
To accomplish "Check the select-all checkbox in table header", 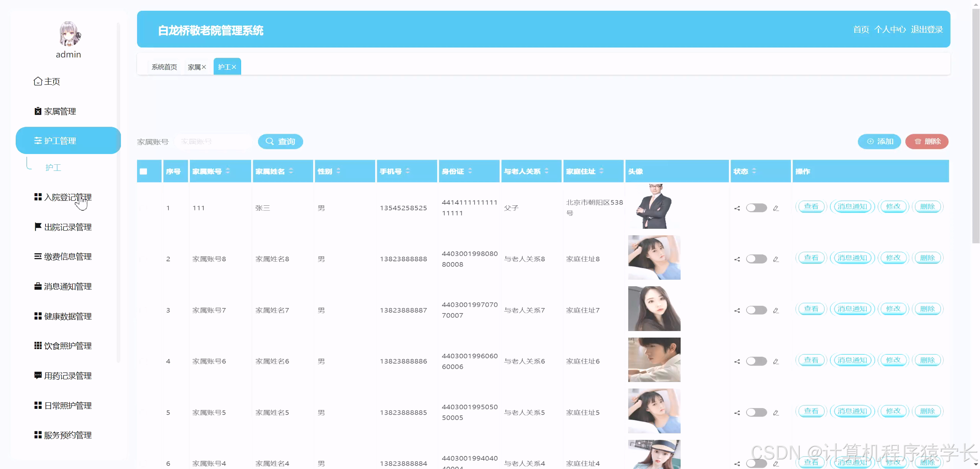I will pos(144,171).
